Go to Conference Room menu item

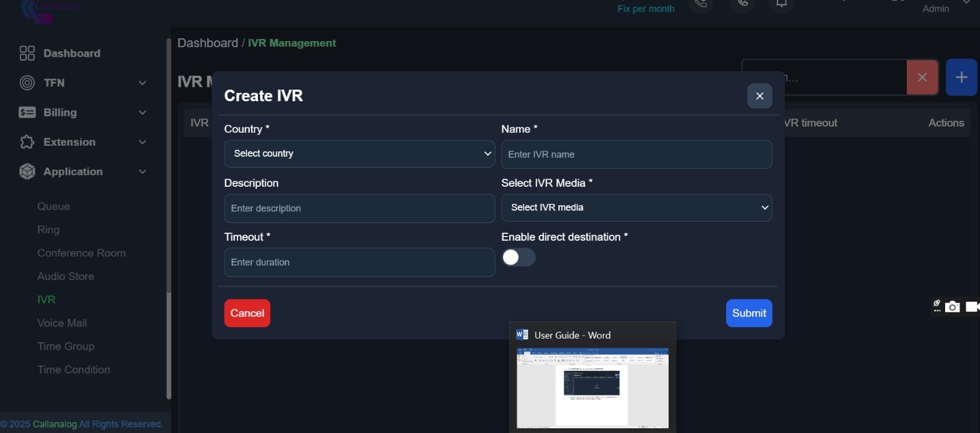[81, 253]
